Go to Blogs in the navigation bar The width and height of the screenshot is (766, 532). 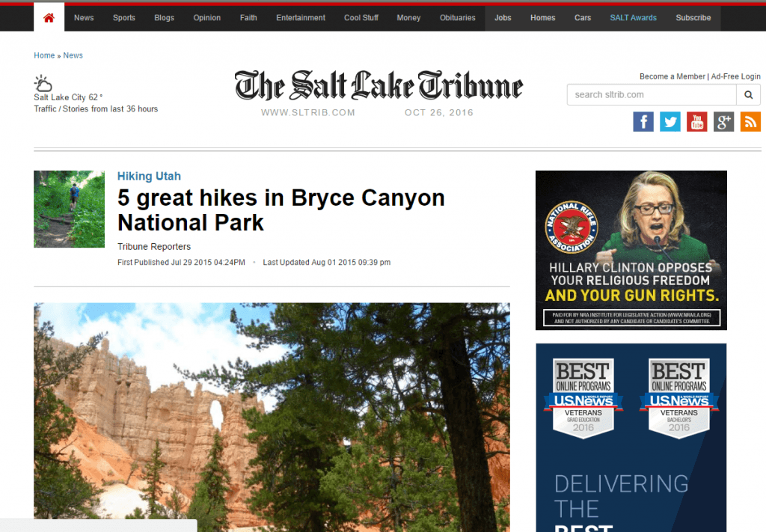pyautogui.click(x=164, y=18)
